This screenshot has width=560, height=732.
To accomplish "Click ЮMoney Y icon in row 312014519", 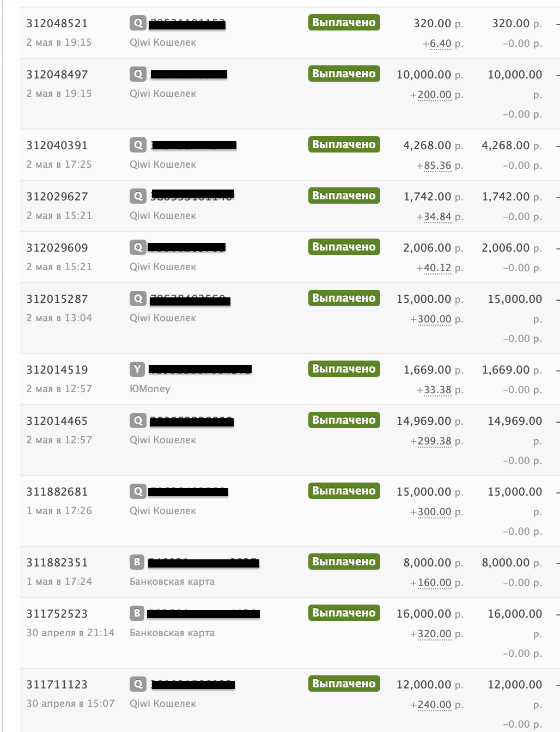I will pyautogui.click(x=137, y=369).
